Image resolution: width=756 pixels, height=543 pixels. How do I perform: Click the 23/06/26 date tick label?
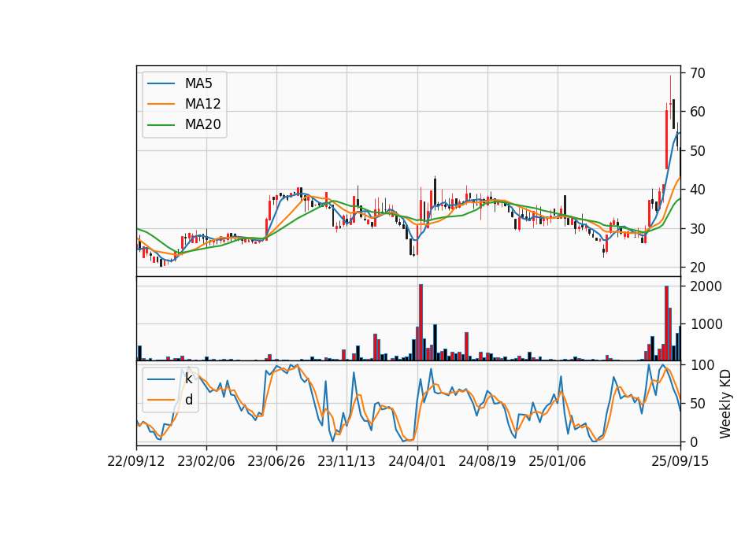pos(276,461)
